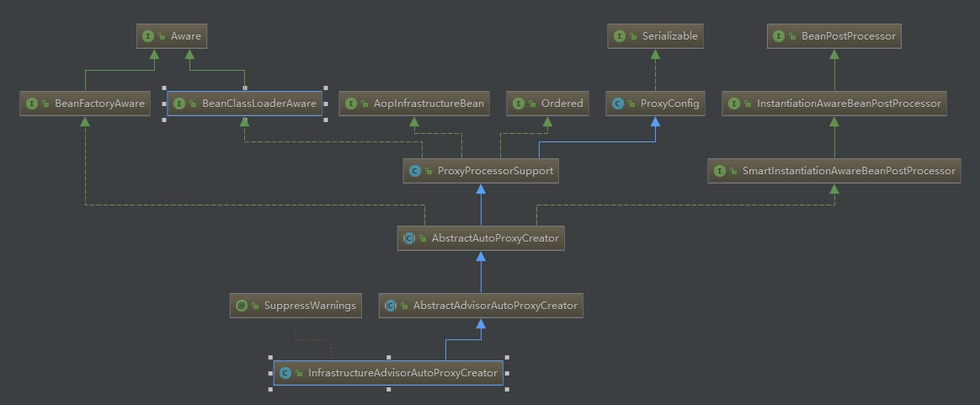Select the SmartInstantiationAwareBeanPostProcessor node
Image resolution: width=980 pixels, height=405 pixels.
(834, 171)
